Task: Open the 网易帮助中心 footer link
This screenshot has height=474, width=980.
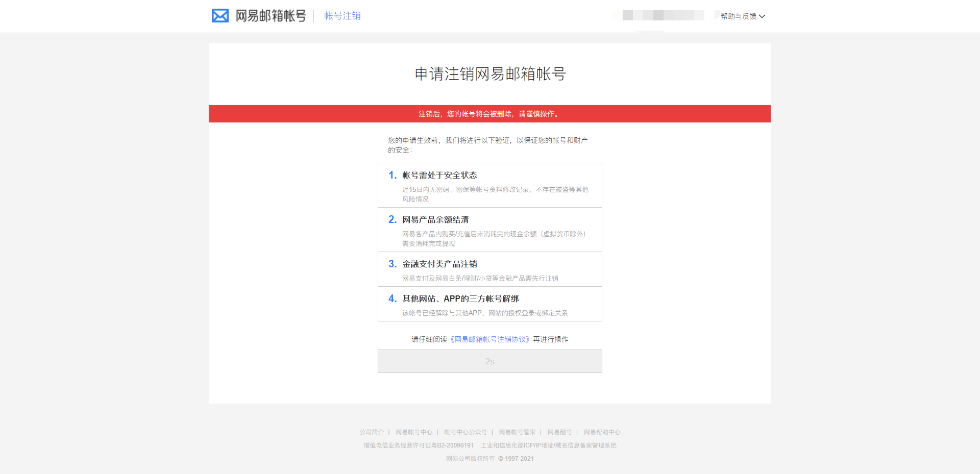Action: coord(602,432)
